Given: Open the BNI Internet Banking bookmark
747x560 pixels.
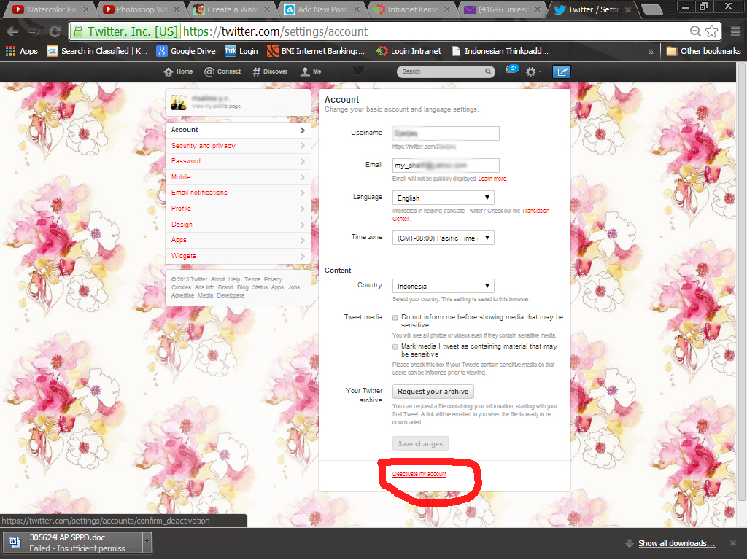Looking at the screenshot, I should (316, 51).
